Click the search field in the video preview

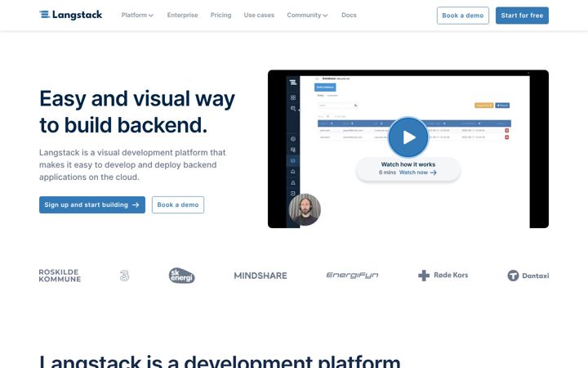[337, 105]
